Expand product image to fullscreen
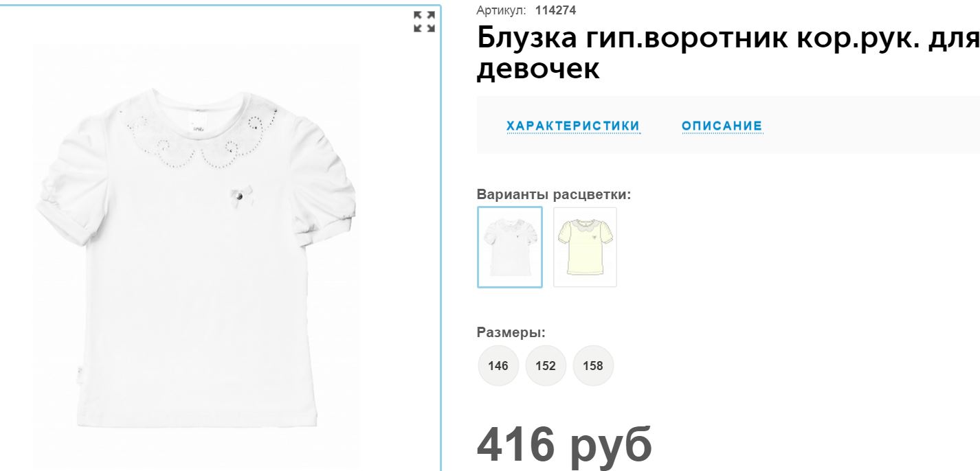The height and width of the screenshot is (471, 980). (424, 21)
